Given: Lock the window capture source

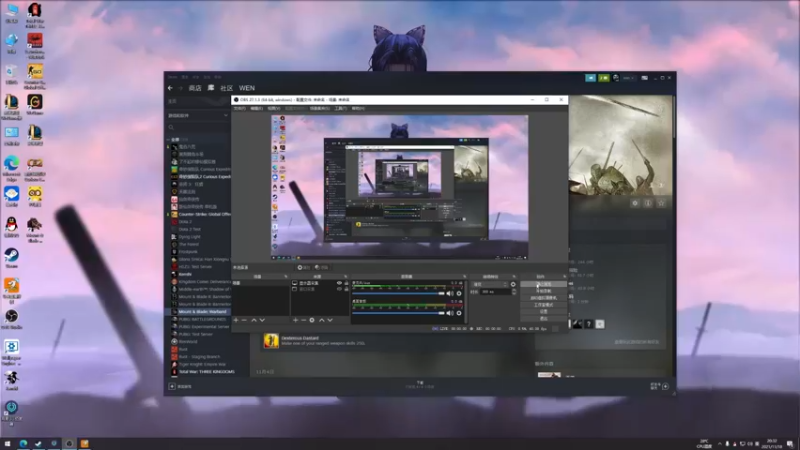Looking at the screenshot, I should point(346,289).
